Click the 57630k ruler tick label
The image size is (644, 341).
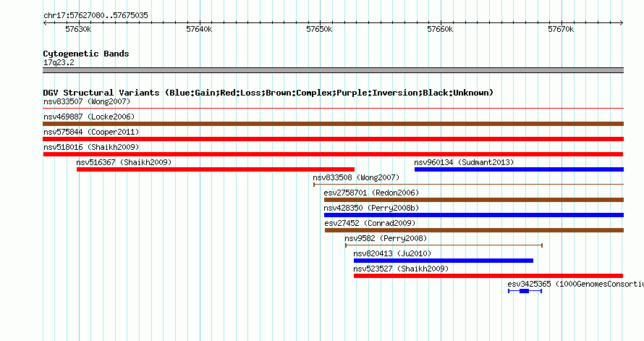[78, 29]
